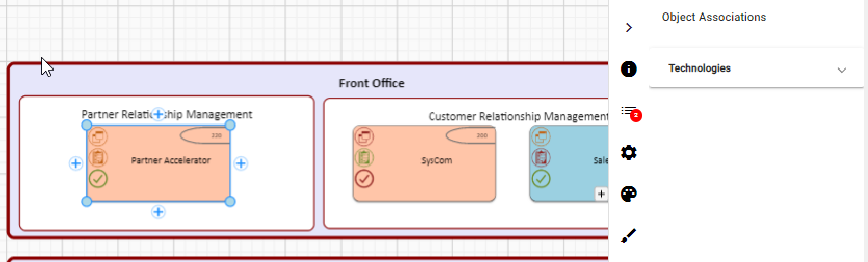This screenshot has height=262, width=868.
Task: Click the windows icon on the SysCom card
Action: click(x=364, y=136)
